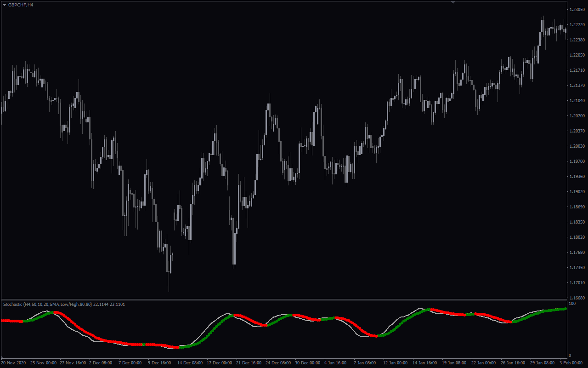Click the 7 Dec 00:00 time label
The width and height of the screenshot is (588, 368).
click(x=130, y=363)
